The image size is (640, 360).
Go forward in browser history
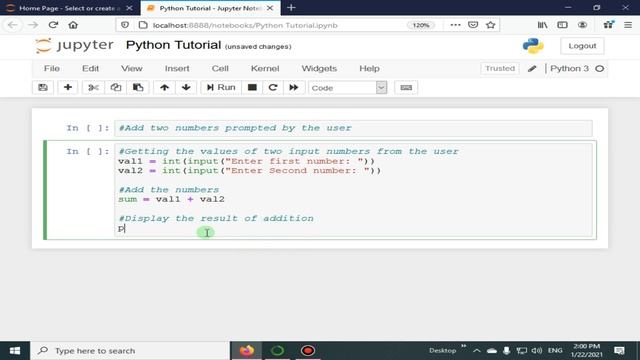33,25
